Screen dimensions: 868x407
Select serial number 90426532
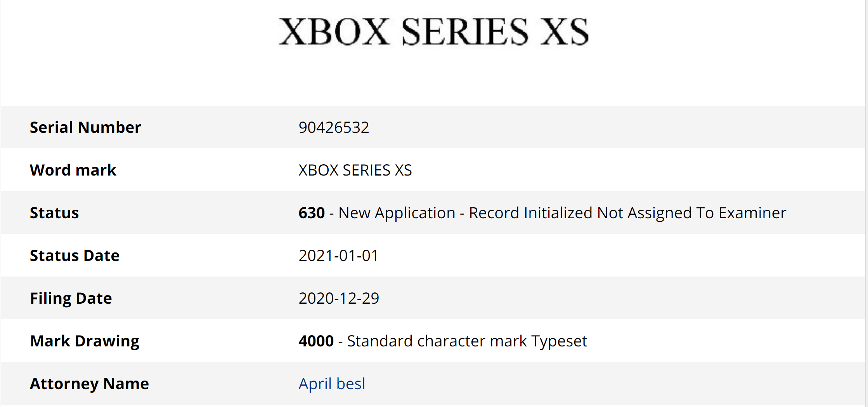(x=334, y=127)
